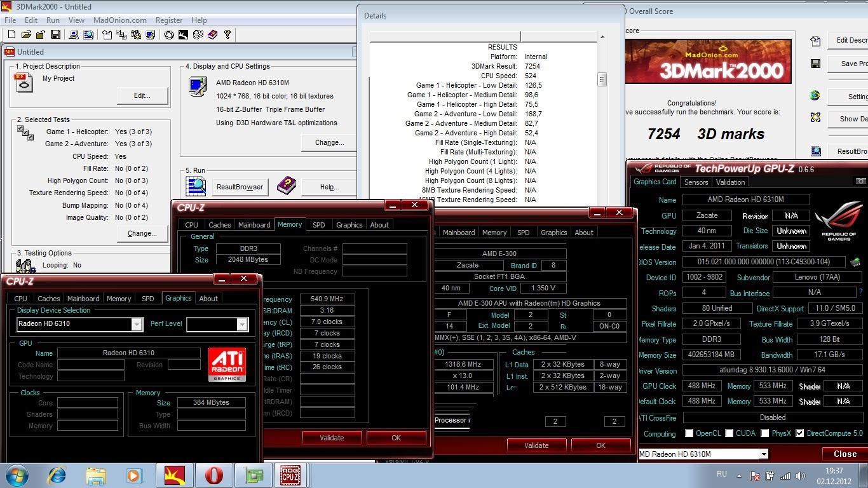Click the Open project folder toolbar icon

26,34
